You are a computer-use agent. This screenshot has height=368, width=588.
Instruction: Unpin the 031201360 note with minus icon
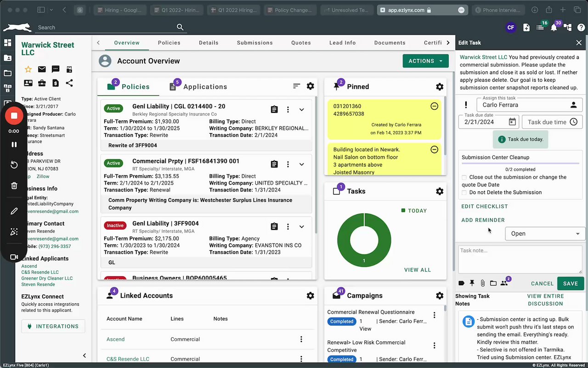click(434, 106)
